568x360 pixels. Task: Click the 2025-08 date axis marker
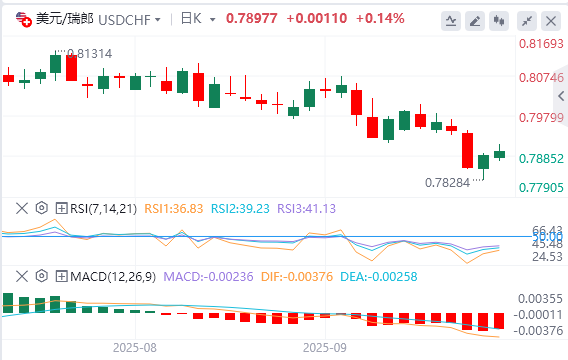click(x=135, y=348)
